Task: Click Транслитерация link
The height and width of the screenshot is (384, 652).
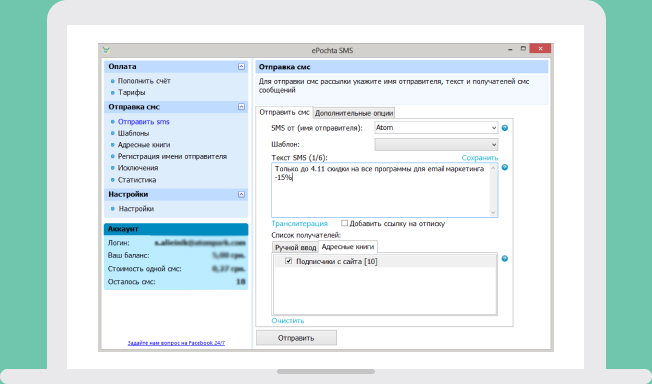Action: tap(299, 223)
